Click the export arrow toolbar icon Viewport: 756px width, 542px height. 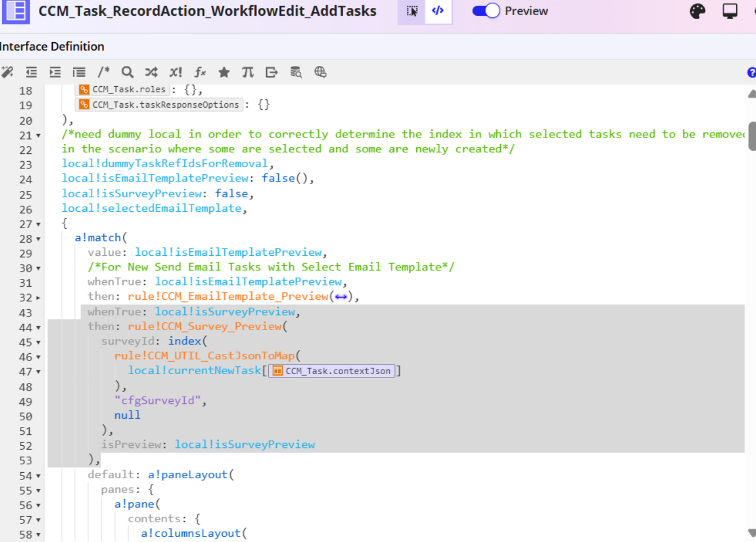(x=272, y=72)
